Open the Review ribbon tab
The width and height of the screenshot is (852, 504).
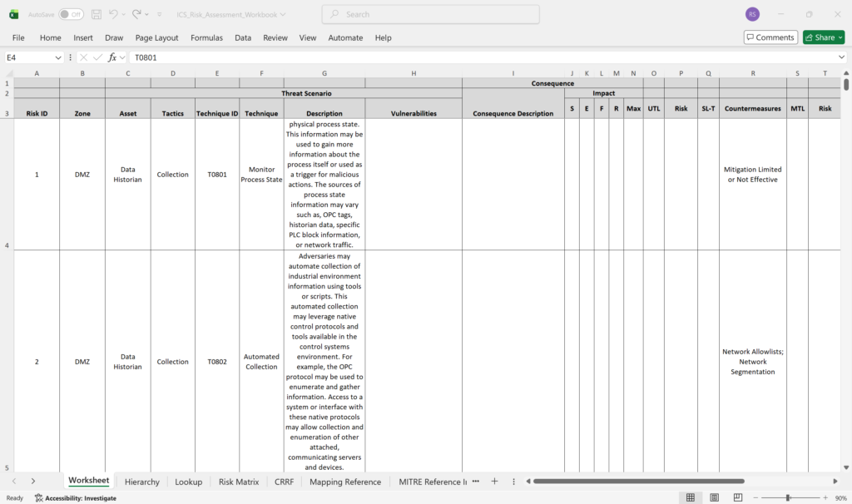click(x=275, y=37)
